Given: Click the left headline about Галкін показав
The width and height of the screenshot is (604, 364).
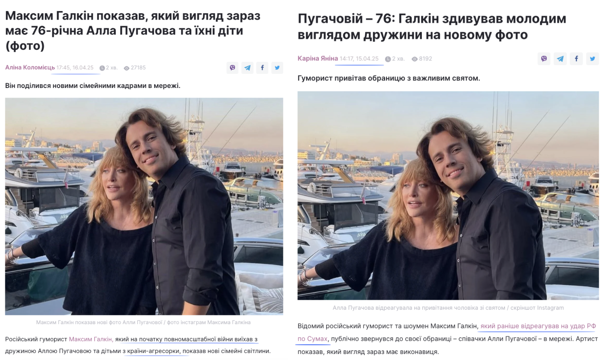Looking at the screenshot, I should 133,30.
